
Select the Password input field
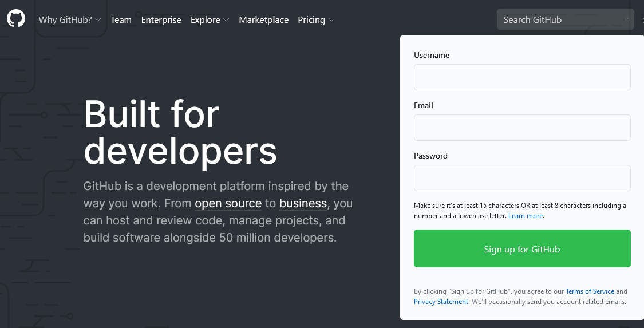pos(522,178)
